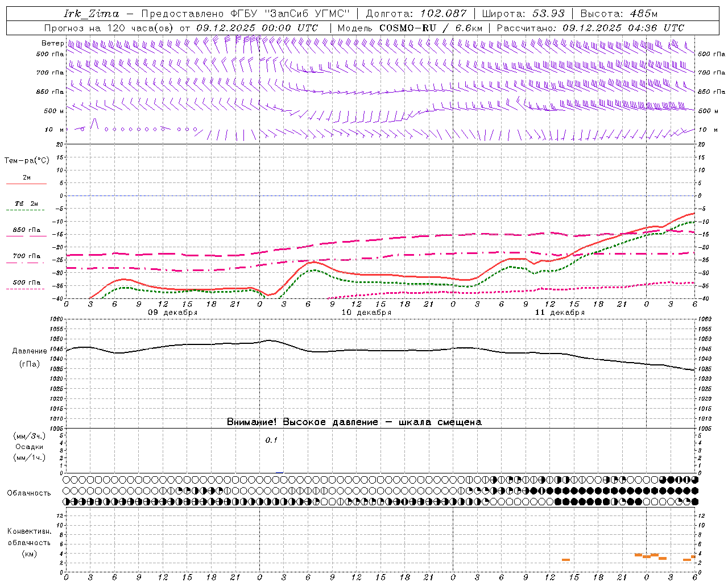
Task: Click the 'Ветер' wind panel label
Action: pyautogui.click(x=52, y=43)
